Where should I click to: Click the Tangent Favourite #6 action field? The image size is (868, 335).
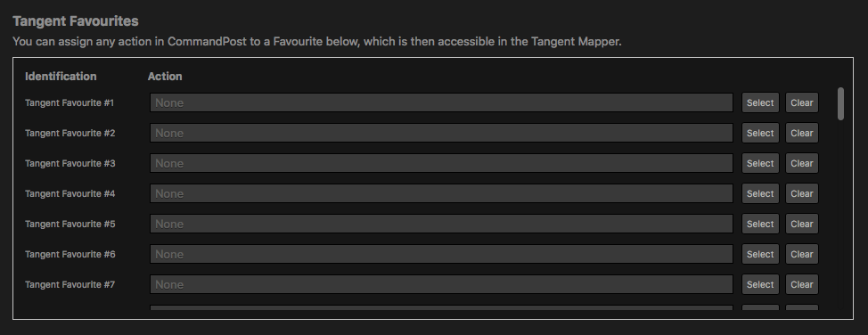click(x=441, y=254)
